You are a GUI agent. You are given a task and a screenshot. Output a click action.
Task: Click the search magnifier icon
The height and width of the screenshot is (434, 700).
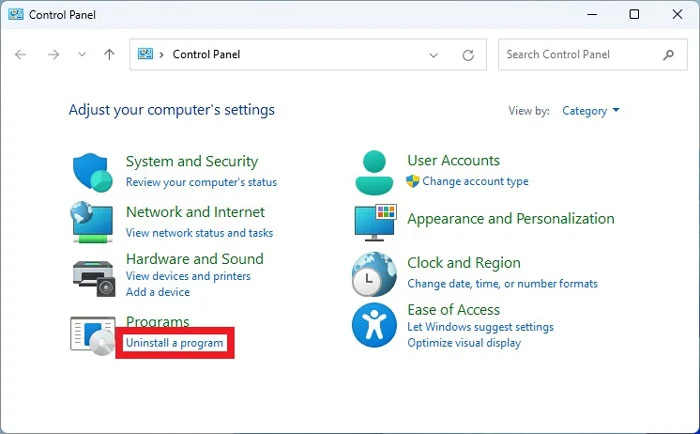[x=668, y=55]
